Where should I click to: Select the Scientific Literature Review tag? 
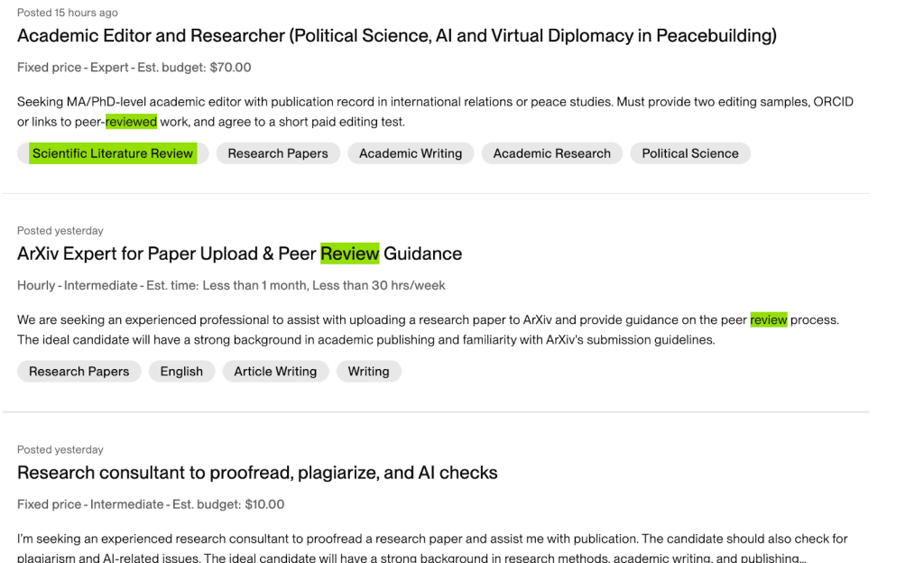(x=113, y=153)
